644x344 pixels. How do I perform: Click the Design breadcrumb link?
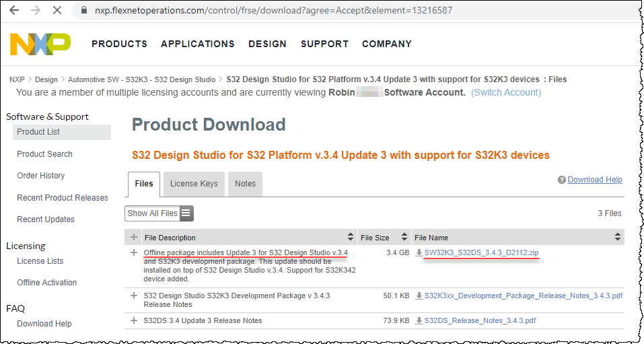[x=46, y=79]
